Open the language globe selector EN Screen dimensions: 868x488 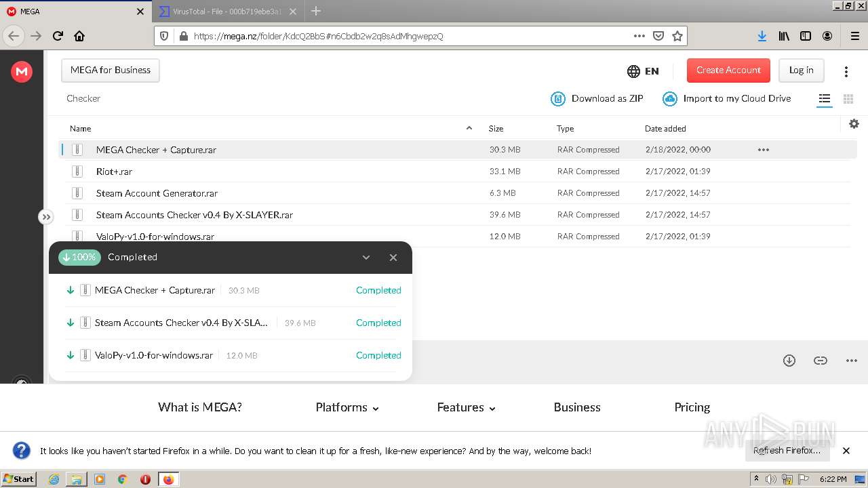(x=643, y=71)
